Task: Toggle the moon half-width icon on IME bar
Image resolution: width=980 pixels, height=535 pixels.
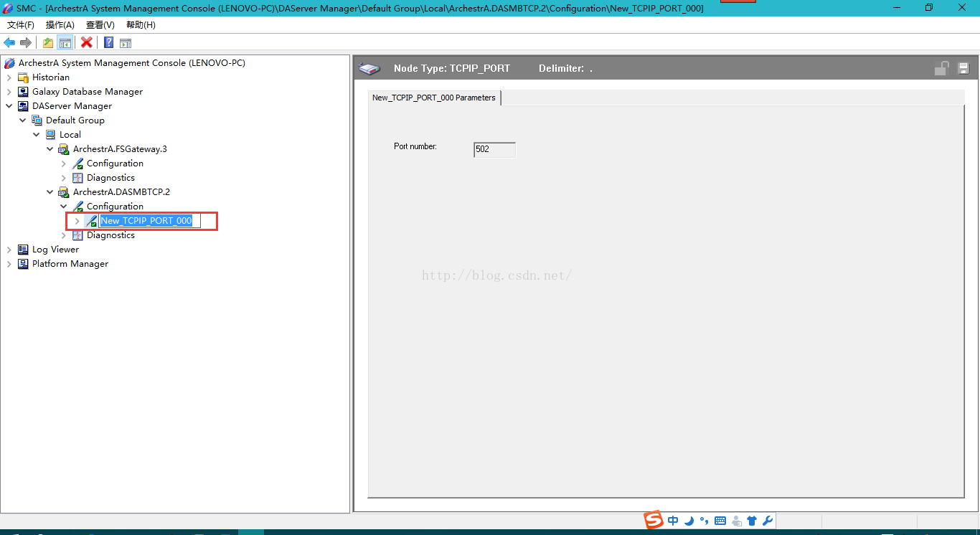Action: [x=689, y=521]
